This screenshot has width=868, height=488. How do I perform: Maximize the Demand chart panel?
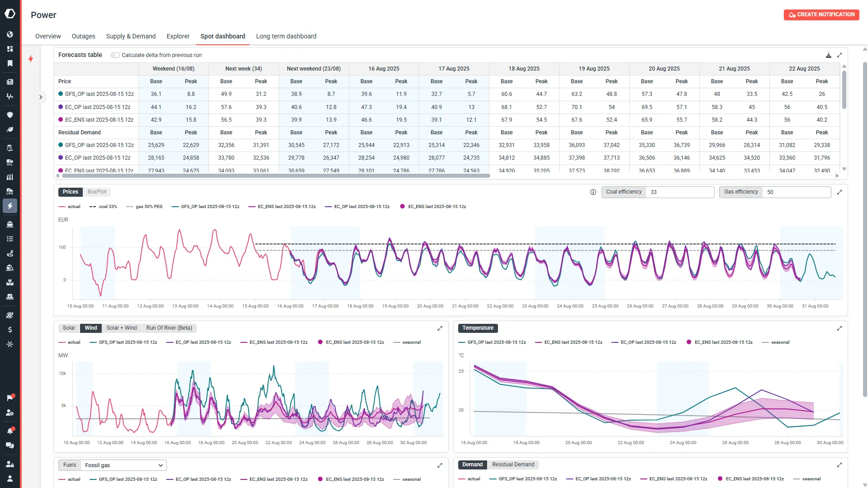tap(840, 465)
